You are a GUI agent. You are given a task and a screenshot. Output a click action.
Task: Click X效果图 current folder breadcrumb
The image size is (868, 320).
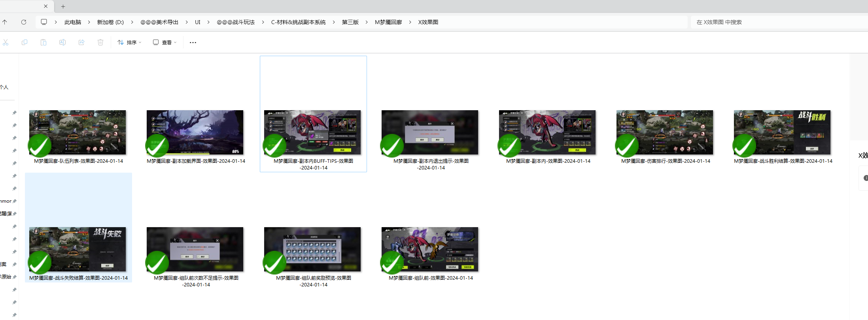pos(428,22)
